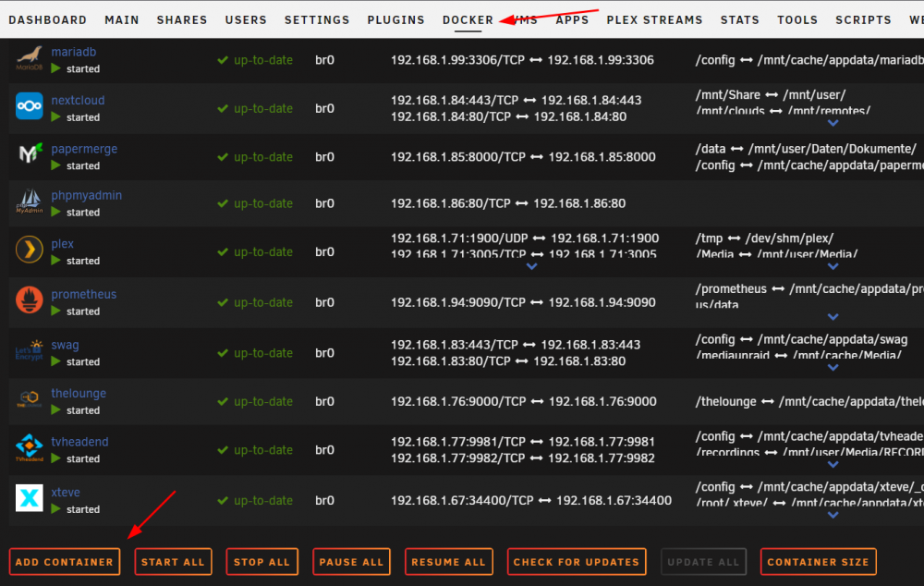Click the green play icon under plex
Screen dimensions: 924x586
coord(56,260)
